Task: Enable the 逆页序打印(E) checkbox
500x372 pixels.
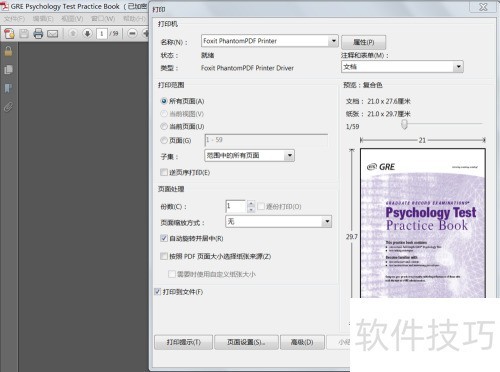Action: click(164, 172)
